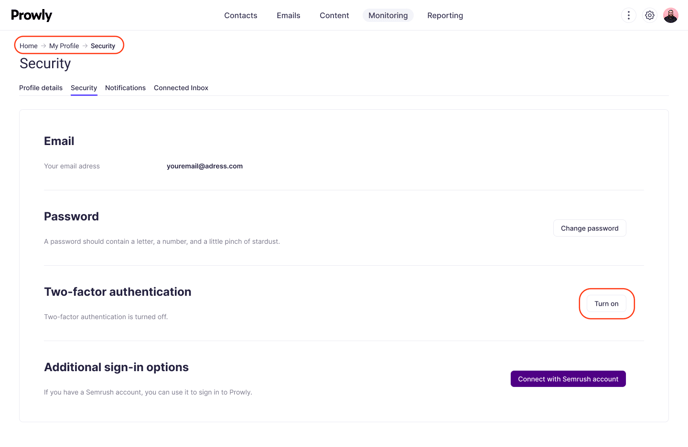The image size is (688, 447).
Task: Switch to the Profile details tab
Action: [x=41, y=88]
